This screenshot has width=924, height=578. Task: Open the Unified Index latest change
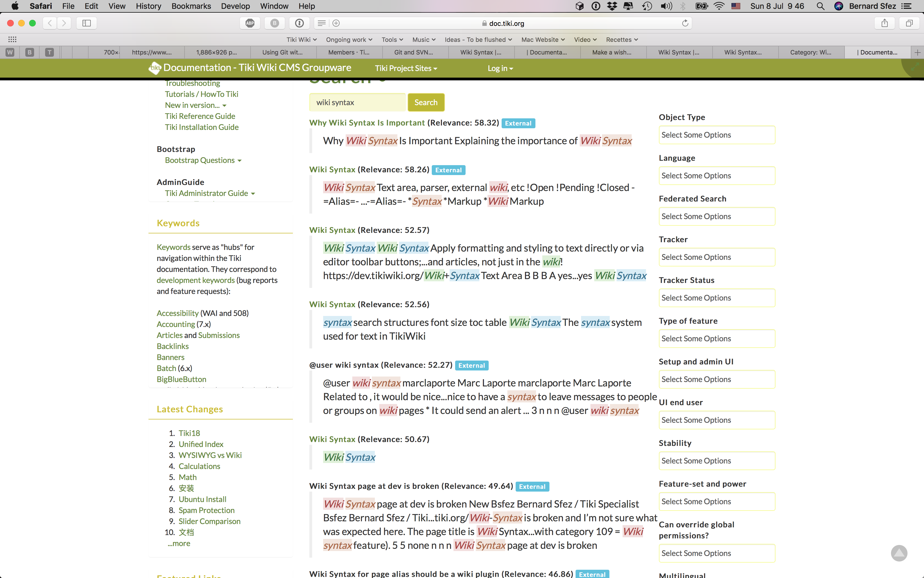pyautogui.click(x=201, y=444)
